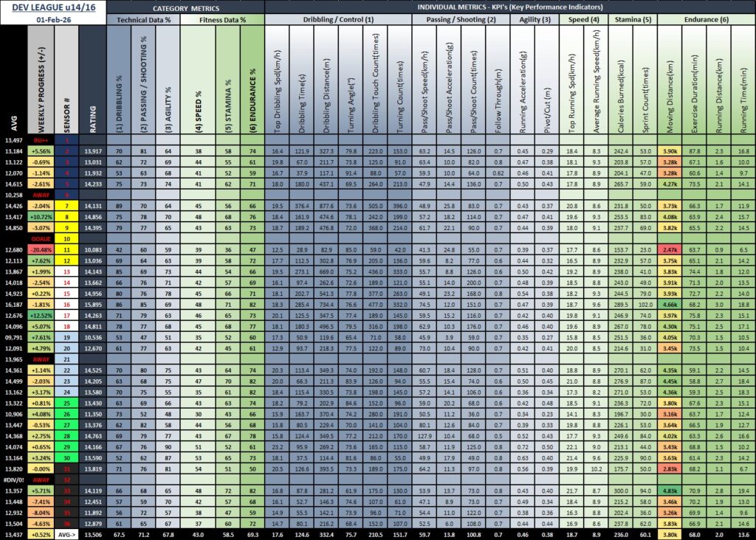Click the CATEGORY METRICS header
756x540 pixels.
click(x=185, y=8)
